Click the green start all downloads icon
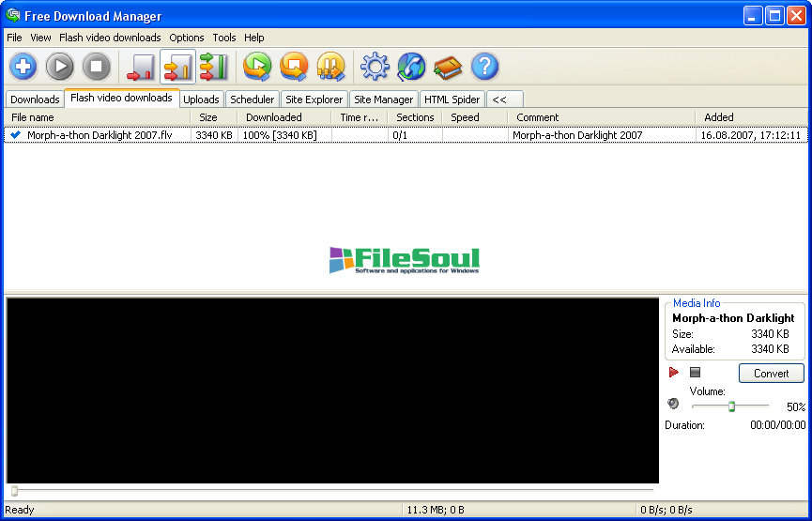The image size is (812, 521). tap(257, 67)
